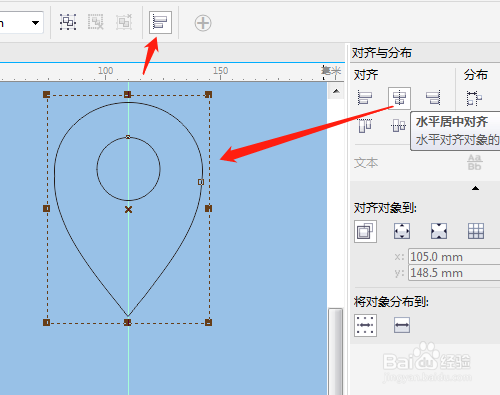Select the Align Center Horizontally icon

[x=399, y=98]
